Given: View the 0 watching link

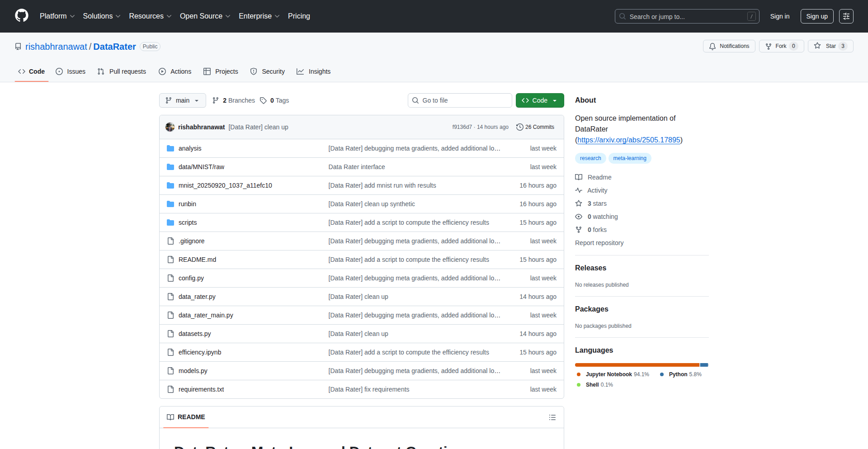Looking at the screenshot, I should click(597, 217).
